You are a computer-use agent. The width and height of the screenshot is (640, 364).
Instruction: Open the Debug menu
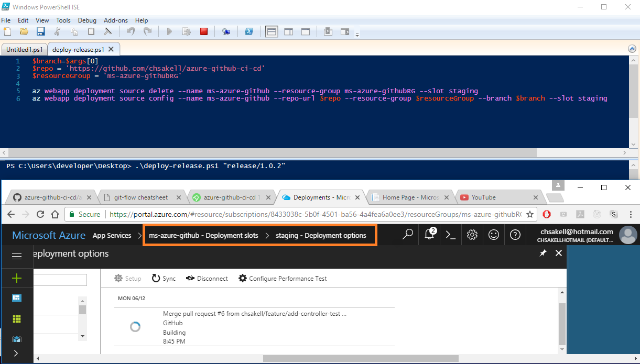click(87, 20)
